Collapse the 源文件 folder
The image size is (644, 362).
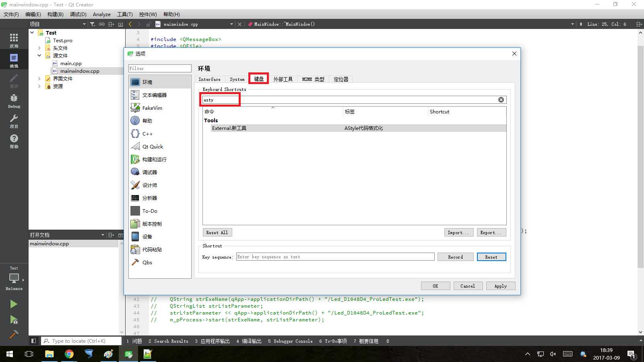39,56
